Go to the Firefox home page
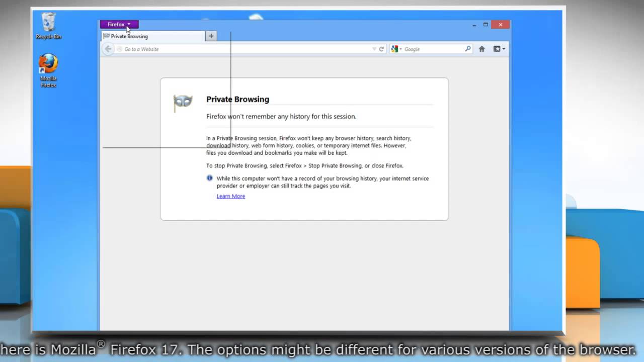This screenshot has width=644, height=362. pyautogui.click(x=481, y=49)
